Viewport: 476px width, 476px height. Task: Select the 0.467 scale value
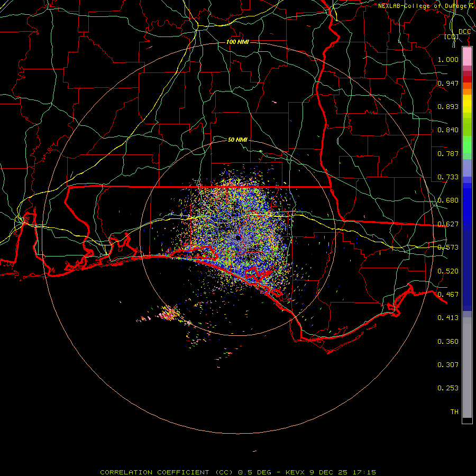coord(448,295)
